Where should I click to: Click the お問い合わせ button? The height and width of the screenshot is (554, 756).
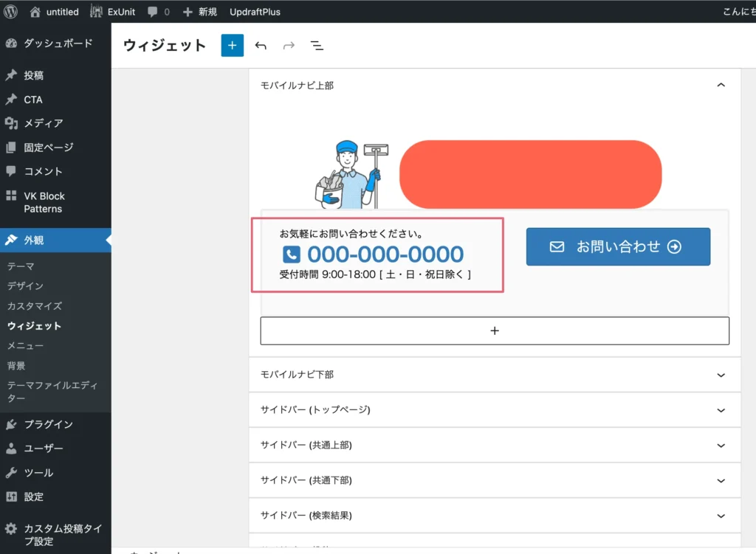pyautogui.click(x=618, y=247)
